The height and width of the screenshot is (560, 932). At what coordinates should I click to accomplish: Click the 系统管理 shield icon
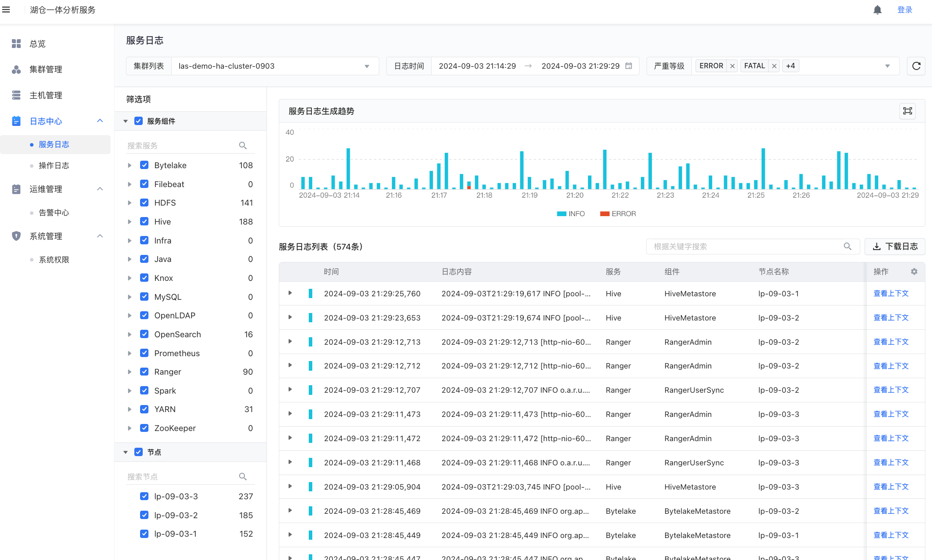pos(16,236)
